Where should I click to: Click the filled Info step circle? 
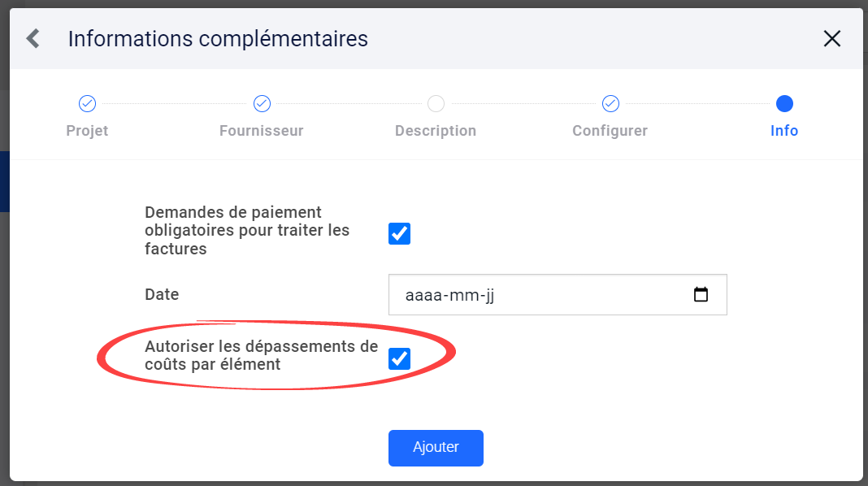[x=784, y=103]
